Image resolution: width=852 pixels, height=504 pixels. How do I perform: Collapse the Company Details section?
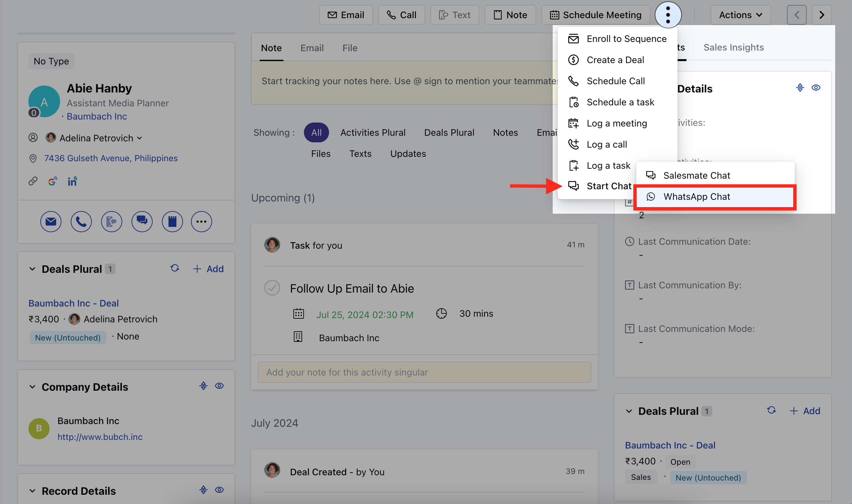coord(32,387)
